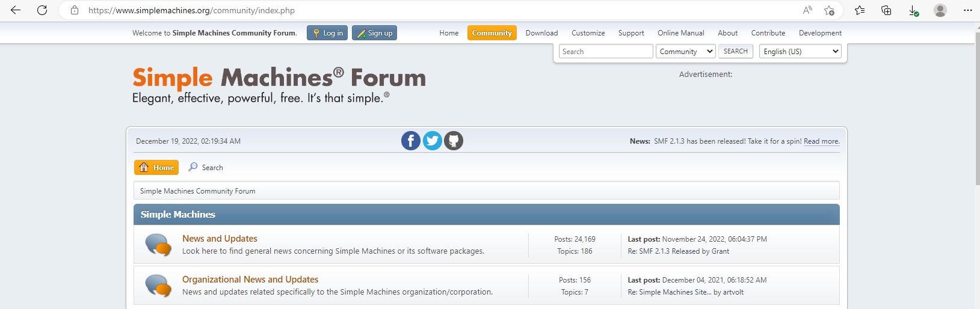The height and width of the screenshot is (309, 980).
Task: Open the browser profile avatar
Action: pyautogui.click(x=940, y=10)
